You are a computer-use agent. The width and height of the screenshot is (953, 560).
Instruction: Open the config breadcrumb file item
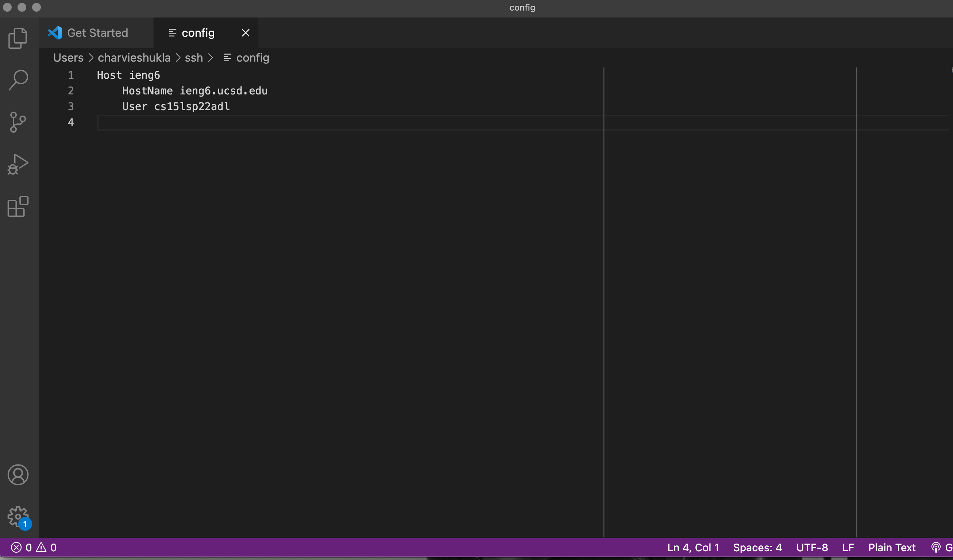point(252,58)
